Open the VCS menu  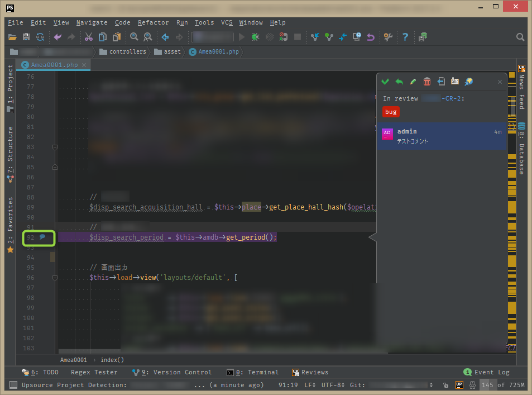click(x=227, y=22)
